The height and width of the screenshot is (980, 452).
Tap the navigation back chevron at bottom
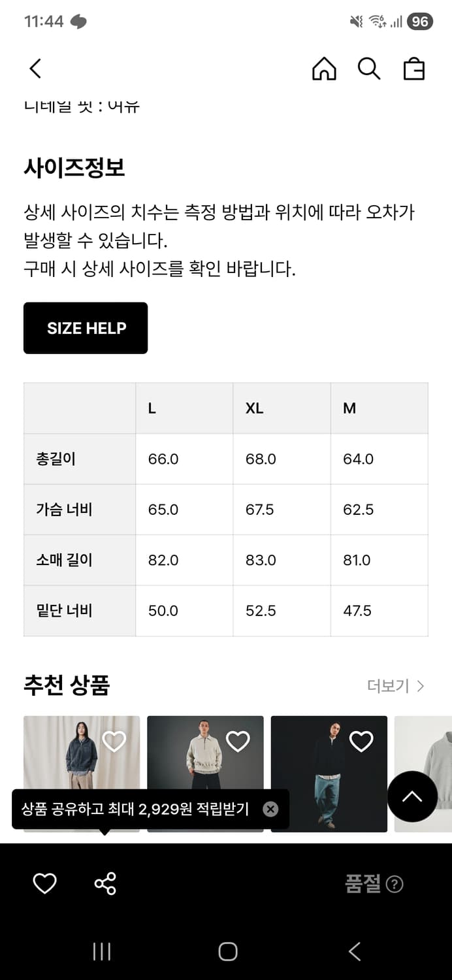353,953
